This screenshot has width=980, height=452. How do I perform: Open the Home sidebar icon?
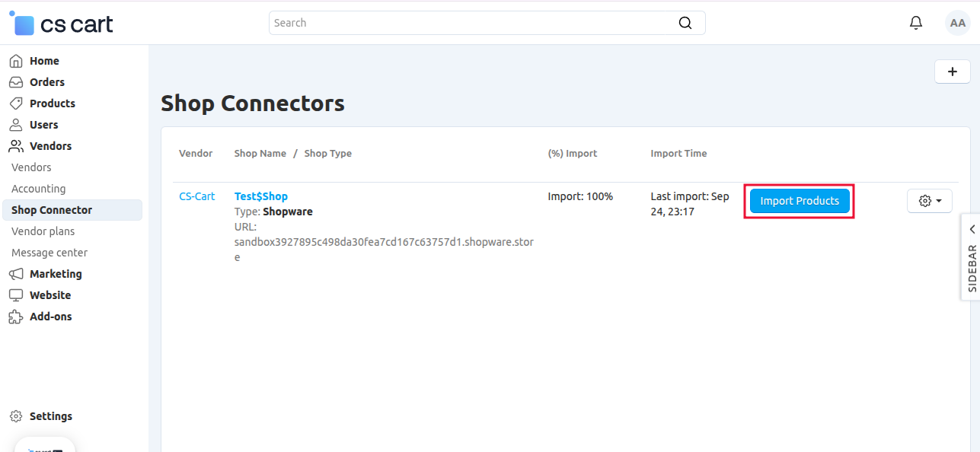15,60
